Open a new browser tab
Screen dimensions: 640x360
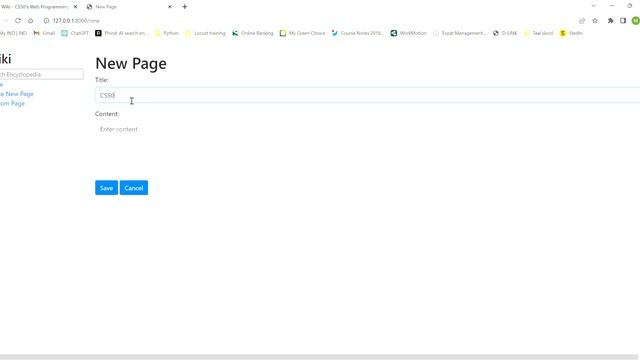pyautogui.click(x=184, y=7)
